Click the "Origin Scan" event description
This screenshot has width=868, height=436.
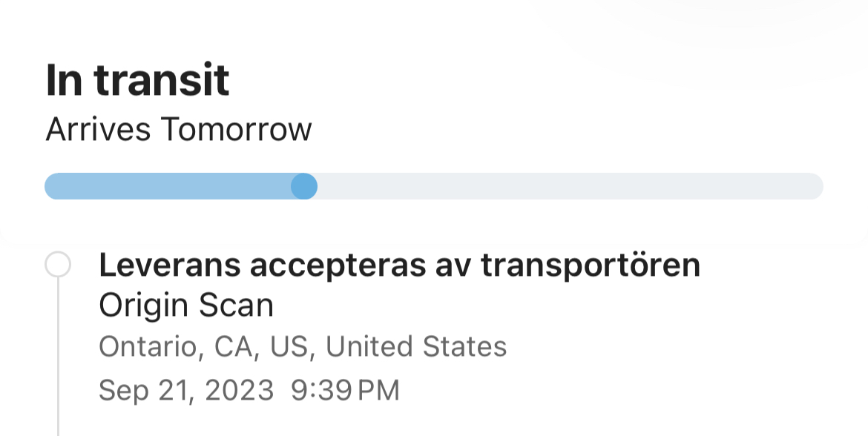(186, 305)
